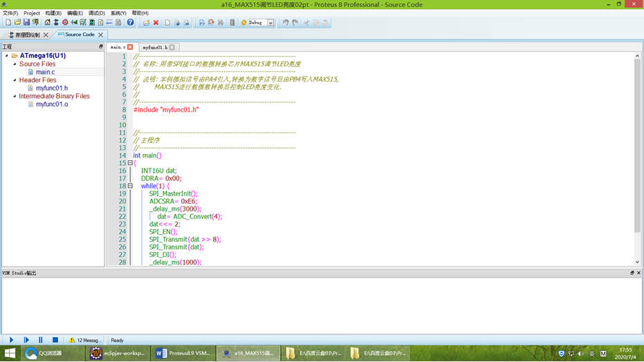Viewport: 644px width, 362px height.
Task: Click the Undo arrow icon
Action: (x=286, y=23)
